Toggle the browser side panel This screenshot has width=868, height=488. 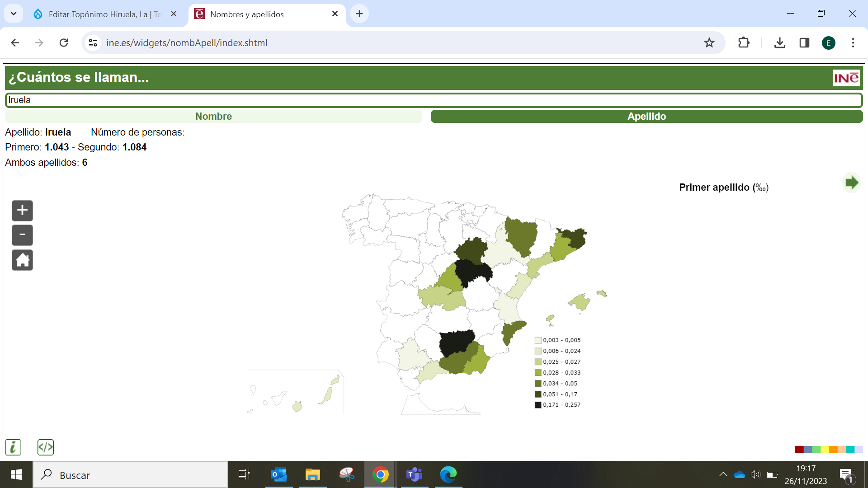pyautogui.click(x=804, y=43)
